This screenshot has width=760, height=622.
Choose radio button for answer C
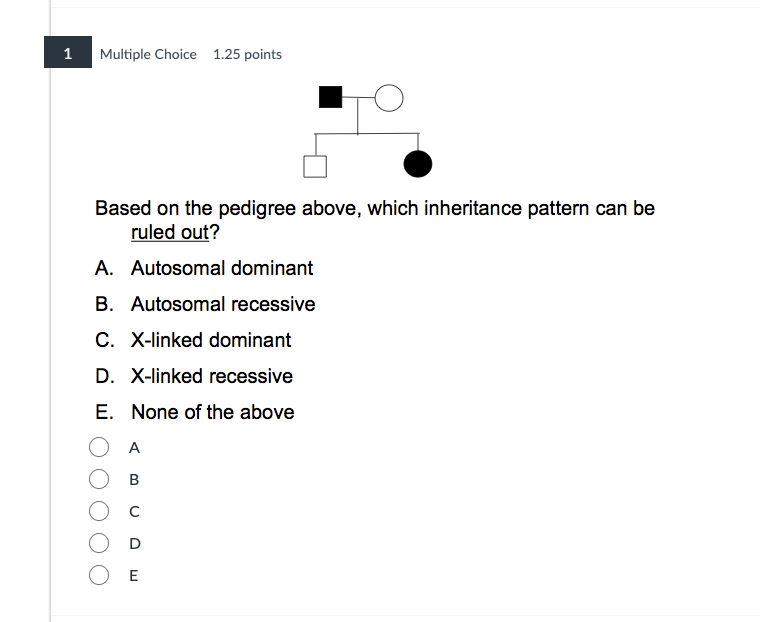click(x=100, y=511)
